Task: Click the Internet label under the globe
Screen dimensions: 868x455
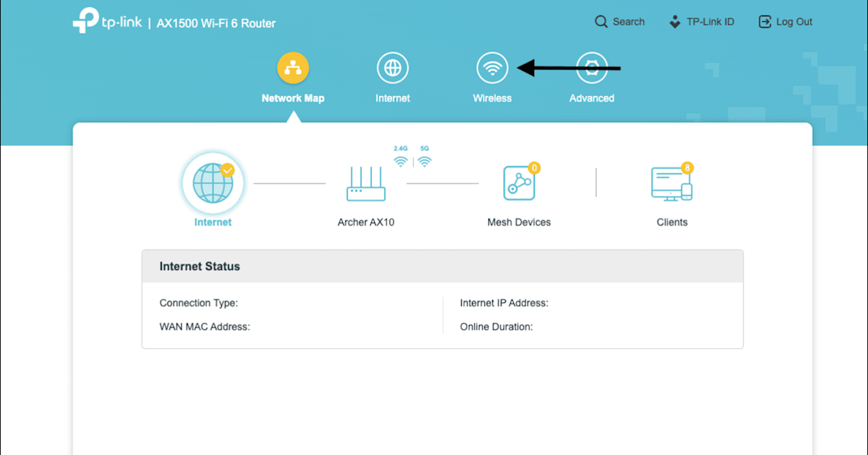Action: coord(213,222)
